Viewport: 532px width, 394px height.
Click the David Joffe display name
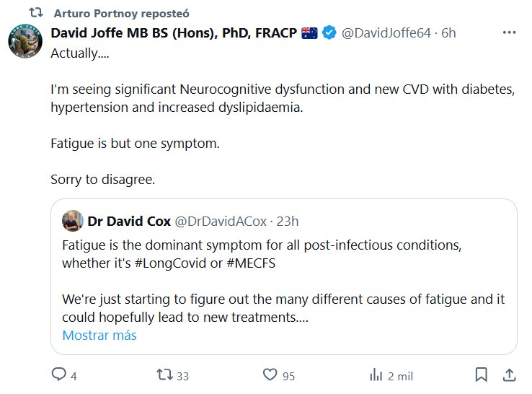174,33
